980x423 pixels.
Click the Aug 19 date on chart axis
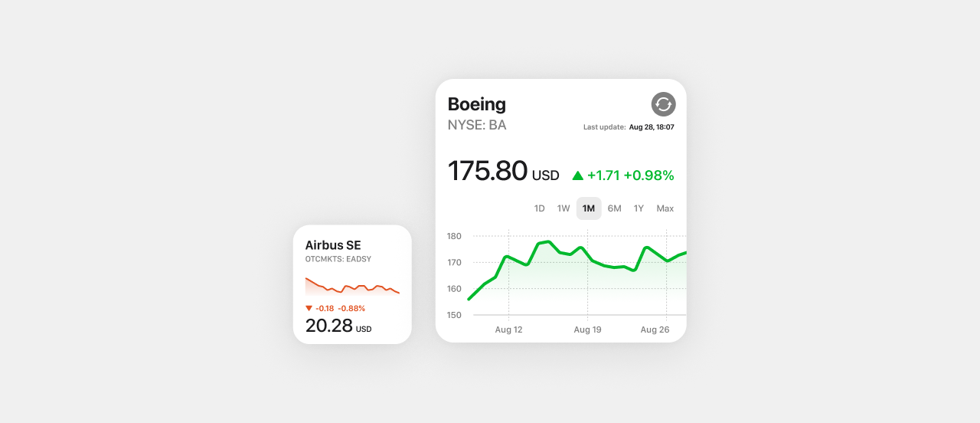(x=587, y=330)
